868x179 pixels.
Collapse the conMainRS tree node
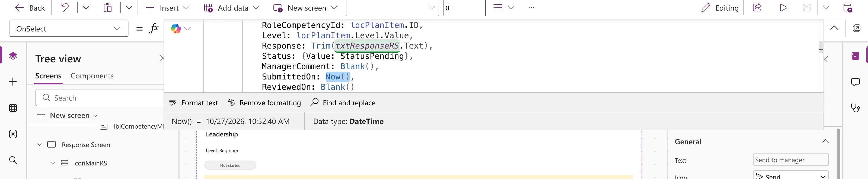(x=53, y=163)
